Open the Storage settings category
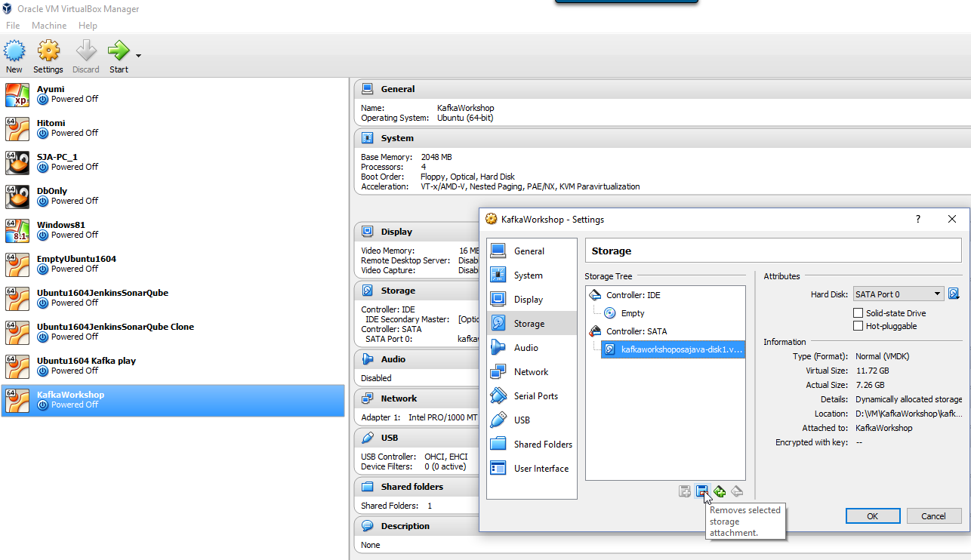The width and height of the screenshot is (971, 560). [x=532, y=324]
